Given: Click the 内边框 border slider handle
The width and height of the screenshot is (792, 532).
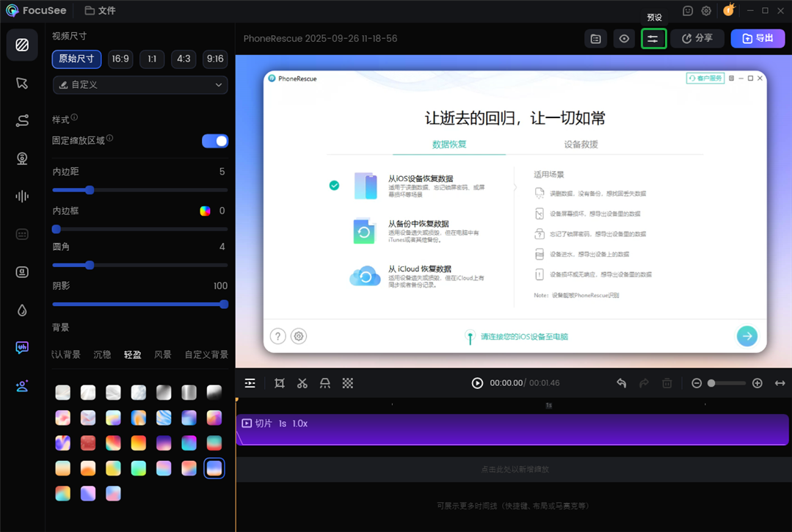Looking at the screenshot, I should 57,229.
